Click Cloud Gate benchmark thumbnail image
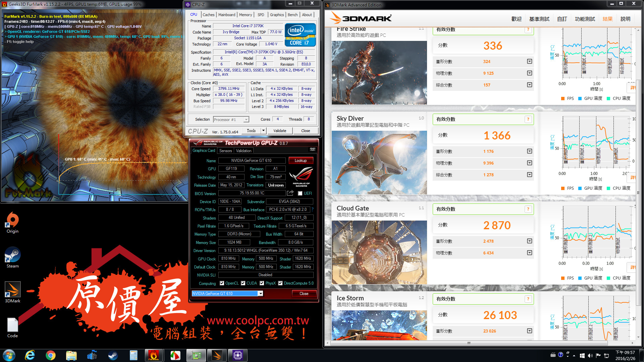Image resolution: width=644 pixels, height=362 pixels. coord(379,252)
